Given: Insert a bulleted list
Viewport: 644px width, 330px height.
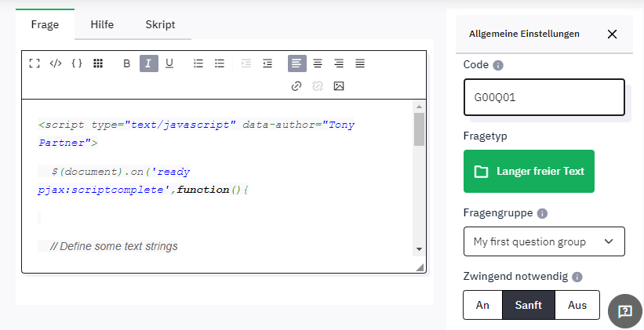Looking at the screenshot, I should coord(220,63).
